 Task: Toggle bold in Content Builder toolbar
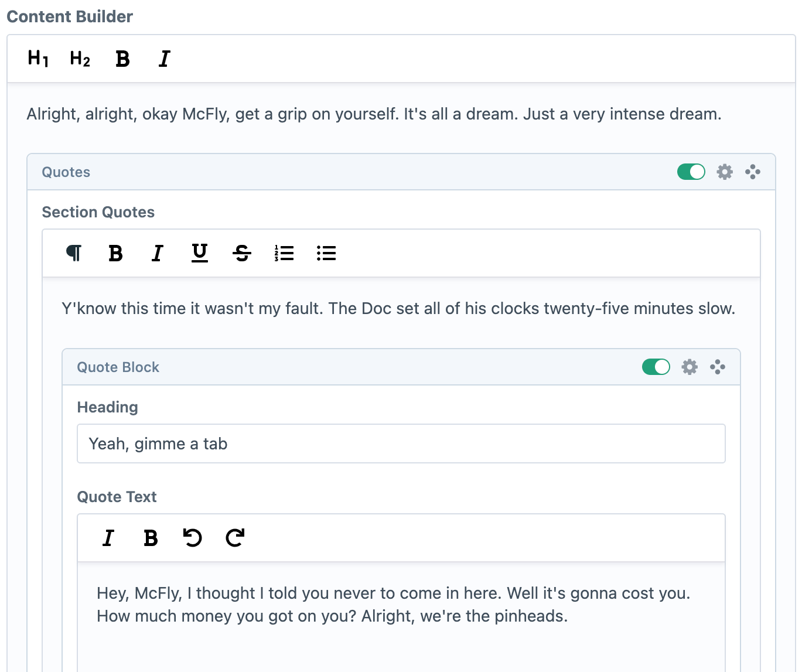tap(122, 59)
